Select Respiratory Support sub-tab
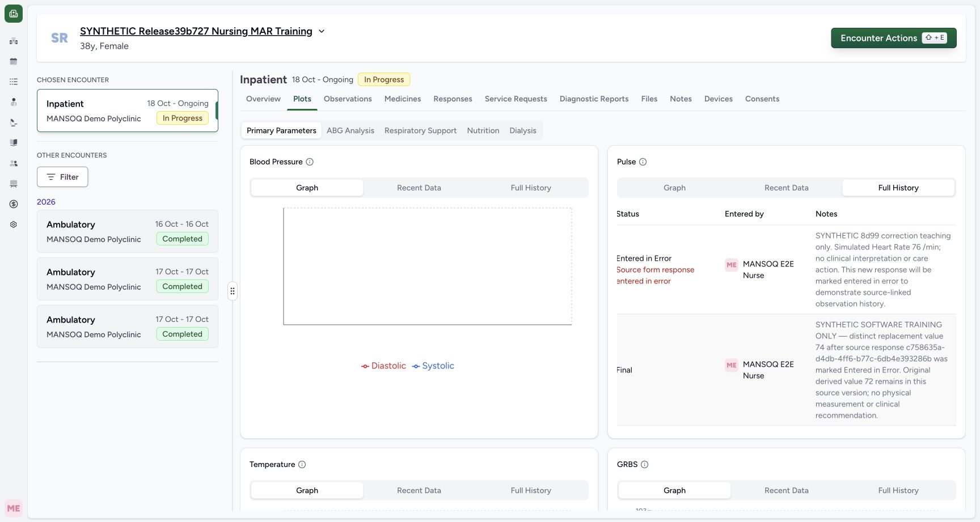Screen dimensions: 980x522 (x=420, y=130)
